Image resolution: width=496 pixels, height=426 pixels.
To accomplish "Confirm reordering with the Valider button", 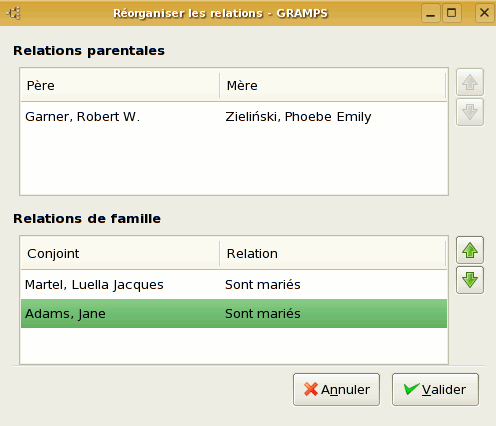I will tap(435, 389).
